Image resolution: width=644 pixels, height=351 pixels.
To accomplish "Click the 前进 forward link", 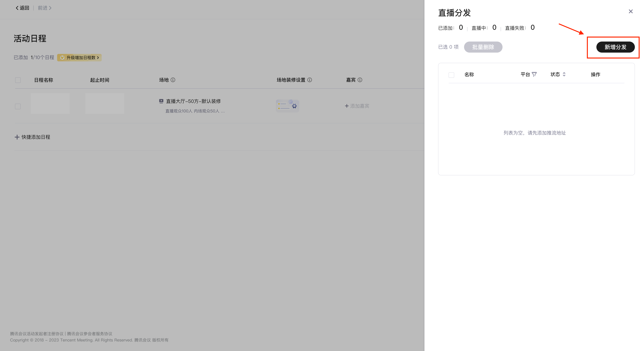I will pyautogui.click(x=45, y=8).
